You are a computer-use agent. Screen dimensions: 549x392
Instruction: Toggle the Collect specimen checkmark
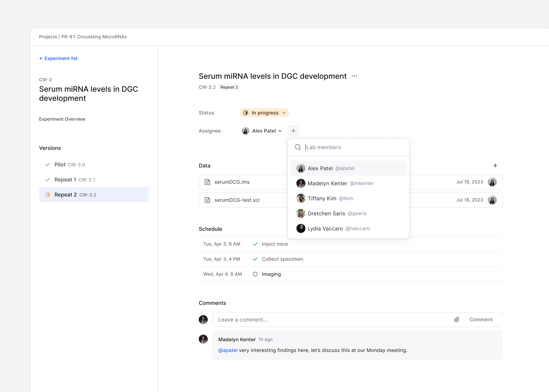pyautogui.click(x=255, y=259)
